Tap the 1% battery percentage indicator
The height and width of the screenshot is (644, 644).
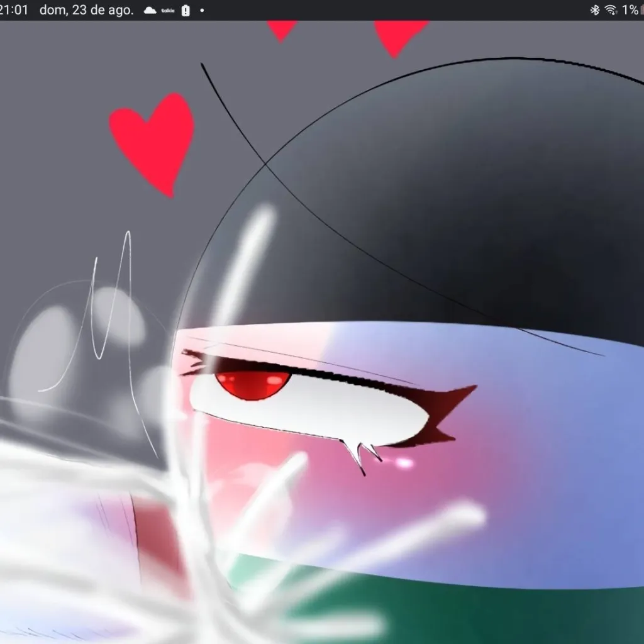pyautogui.click(x=630, y=10)
